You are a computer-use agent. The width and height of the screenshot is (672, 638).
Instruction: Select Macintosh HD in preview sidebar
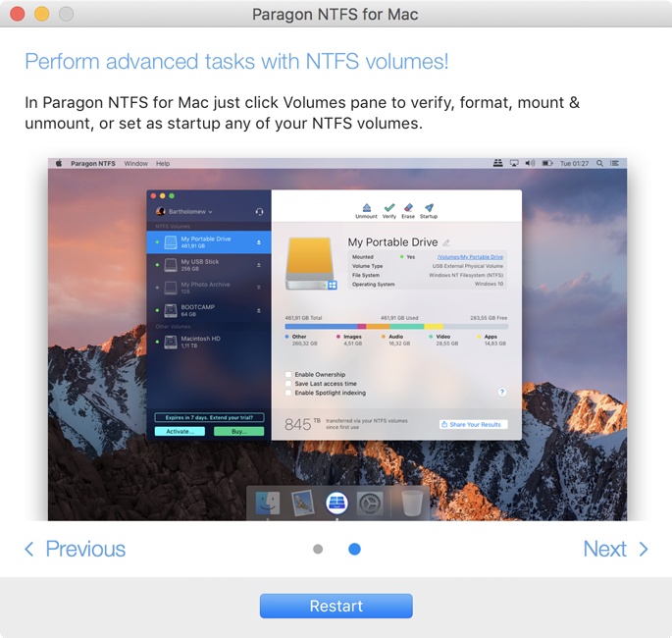click(x=209, y=342)
